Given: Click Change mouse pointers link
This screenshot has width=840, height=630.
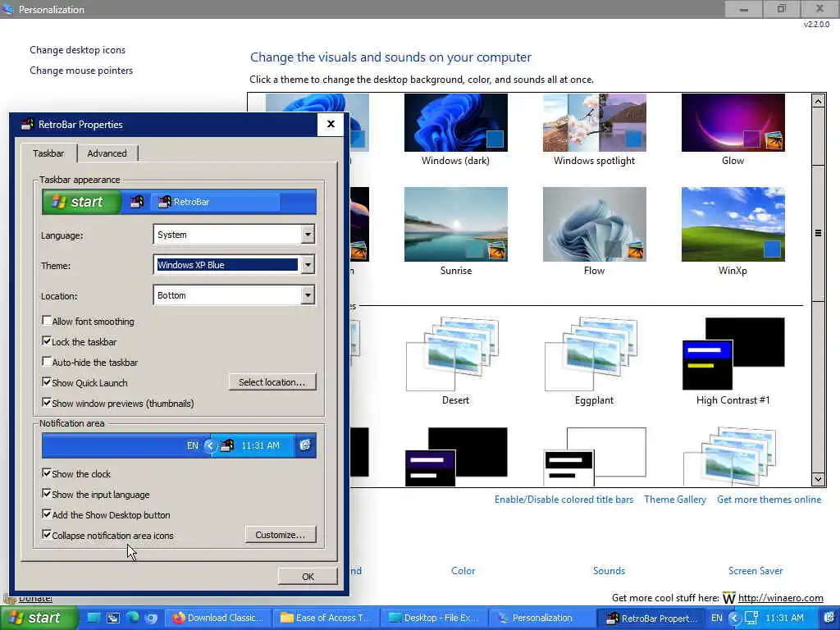Looking at the screenshot, I should [81, 71].
